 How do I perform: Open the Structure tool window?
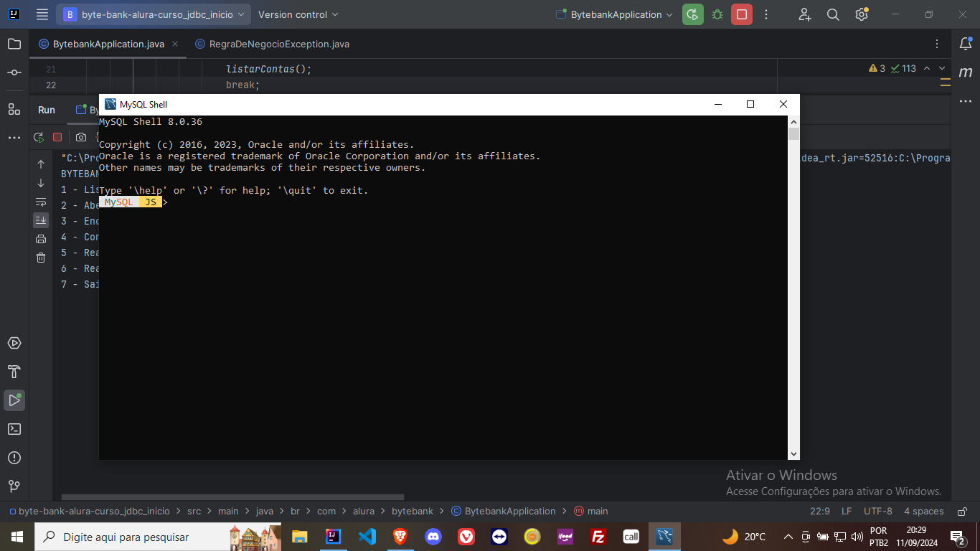point(14,109)
